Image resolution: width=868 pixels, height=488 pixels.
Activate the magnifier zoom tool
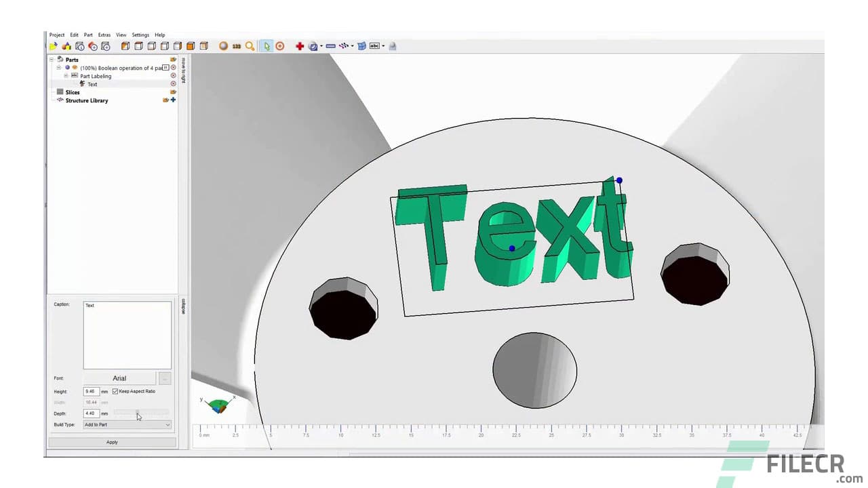click(249, 46)
